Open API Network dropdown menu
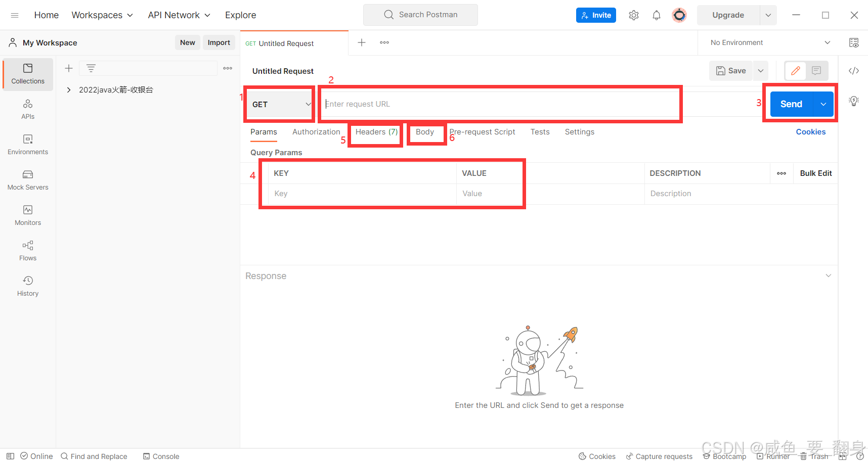This screenshot has width=868, height=463. pos(179,15)
